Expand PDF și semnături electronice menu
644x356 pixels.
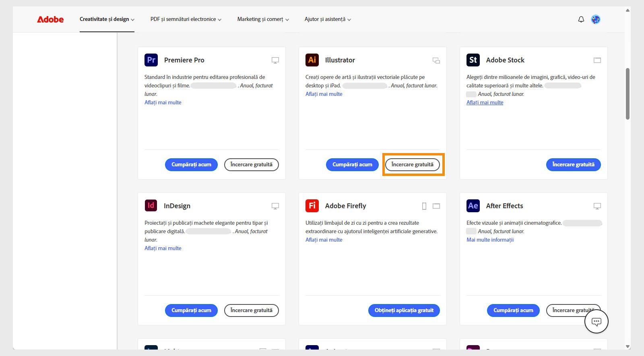(186, 19)
